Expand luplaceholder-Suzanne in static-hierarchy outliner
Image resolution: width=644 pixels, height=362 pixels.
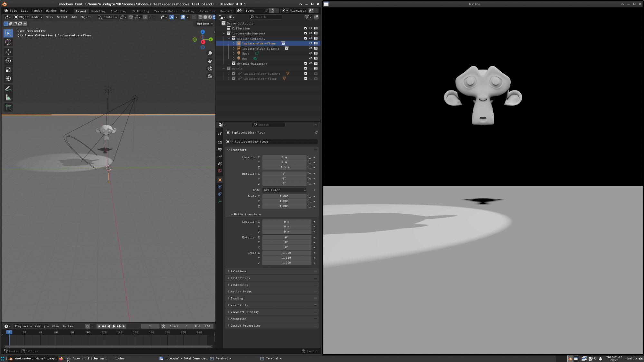coord(234,48)
